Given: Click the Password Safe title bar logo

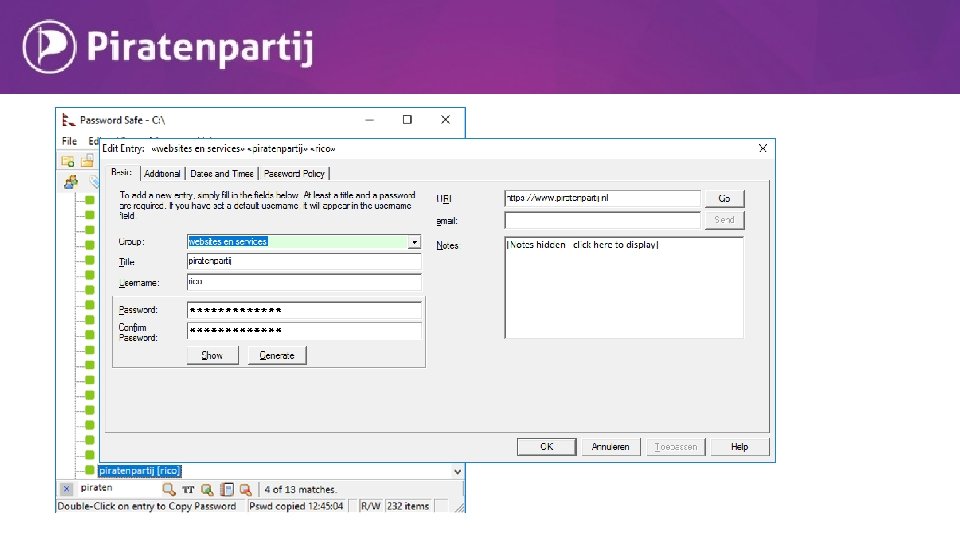Looking at the screenshot, I should coord(69,120).
